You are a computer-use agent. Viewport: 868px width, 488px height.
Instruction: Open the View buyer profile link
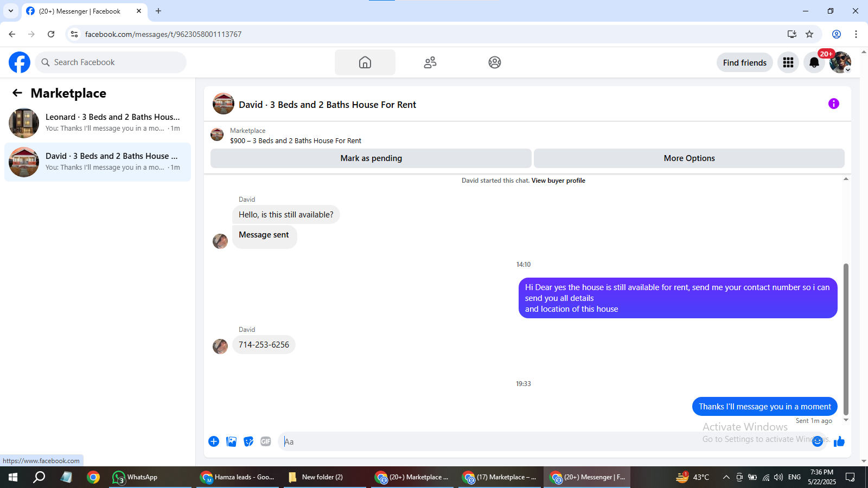click(x=558, y=181)
